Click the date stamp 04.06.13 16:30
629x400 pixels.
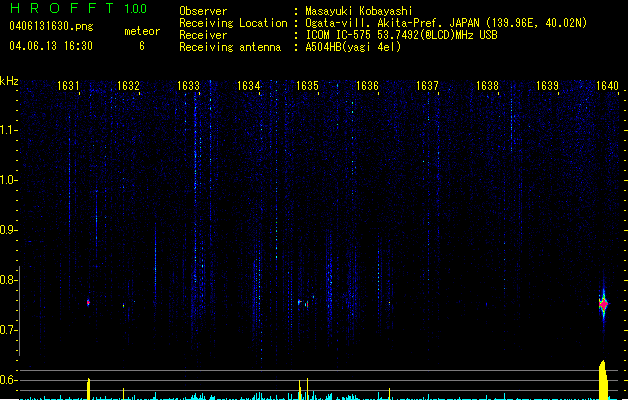51,46
